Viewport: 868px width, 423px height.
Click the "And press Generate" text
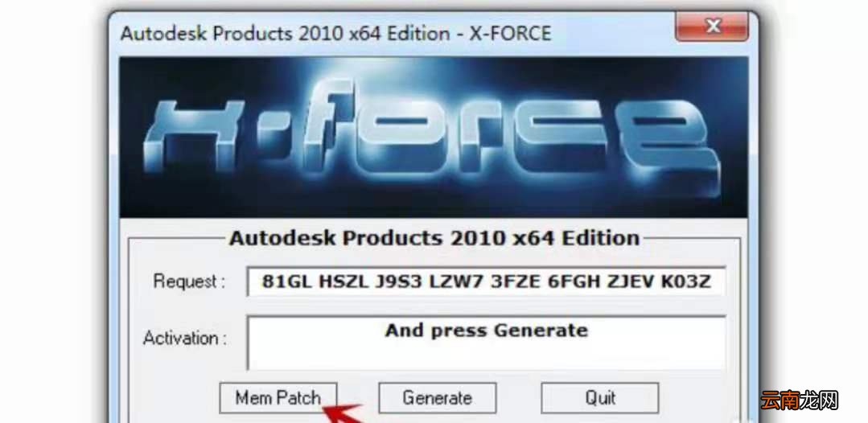pos(486,331)
